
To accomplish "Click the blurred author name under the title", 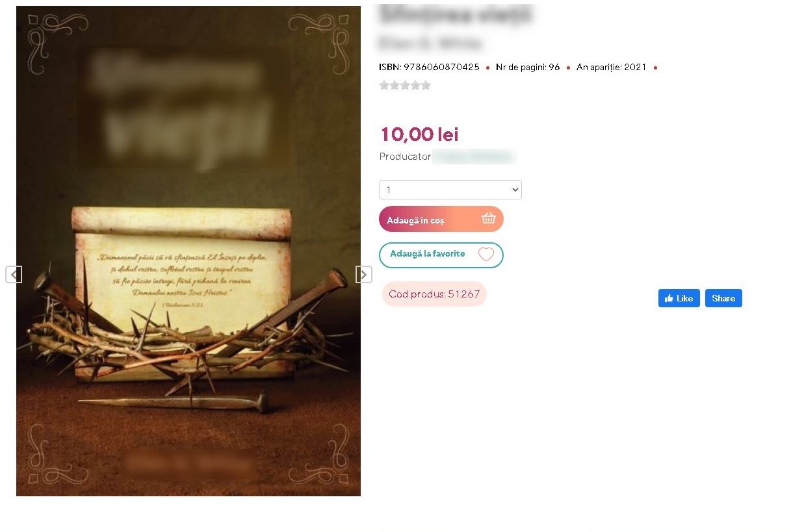I will (x=430, y=44).
